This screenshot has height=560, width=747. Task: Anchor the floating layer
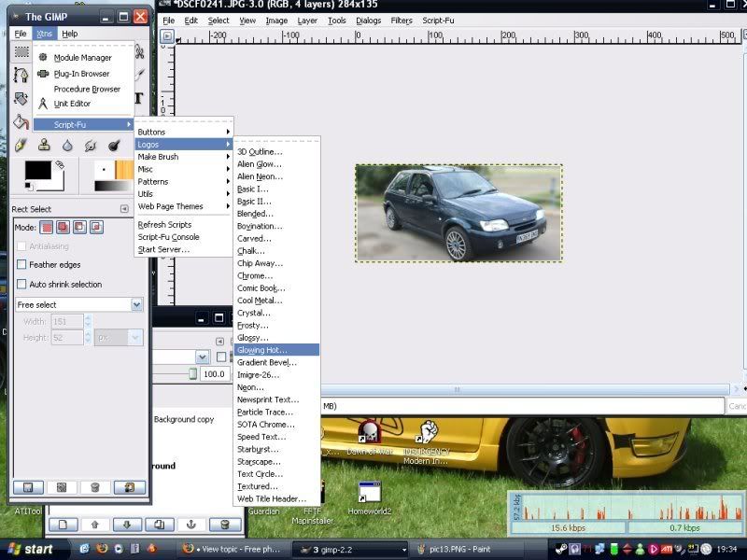click(x=191, y=525)
